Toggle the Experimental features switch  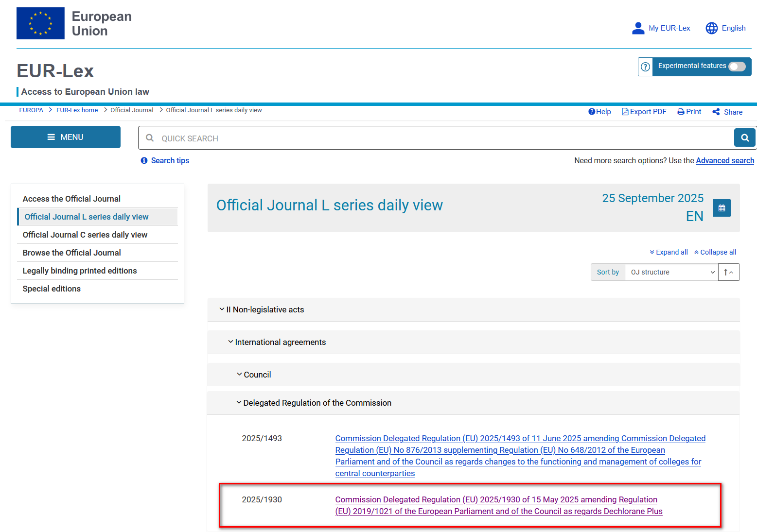[737, 67]
